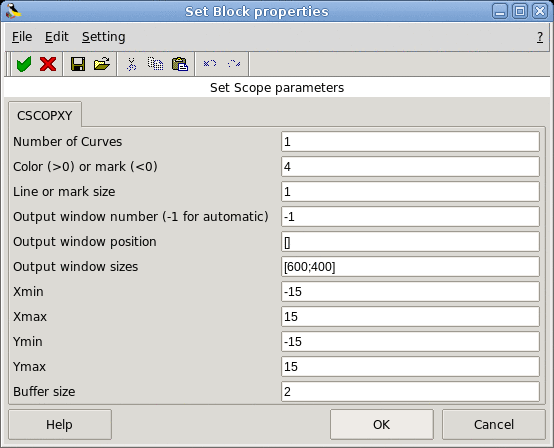Screen dimensions: 554x448
Task: Focus the Color or mark field
Action: point(410,166)
